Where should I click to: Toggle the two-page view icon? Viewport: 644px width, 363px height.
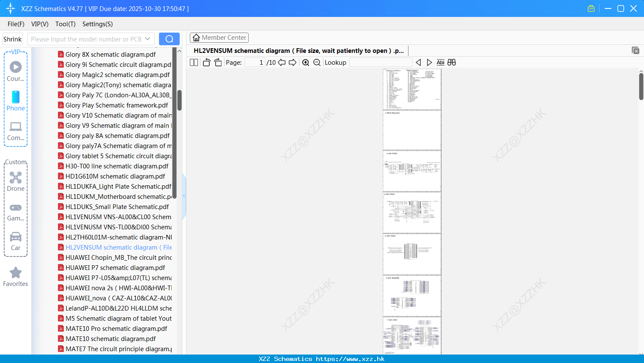[194, 62]
